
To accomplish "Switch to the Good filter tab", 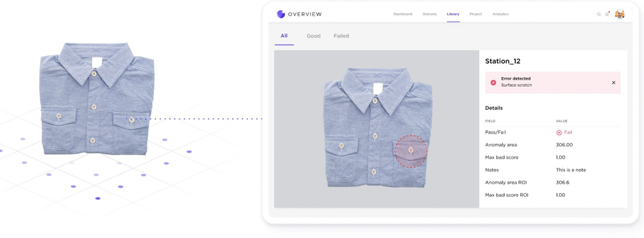I will pyautogui.click(x=314, y=36).
